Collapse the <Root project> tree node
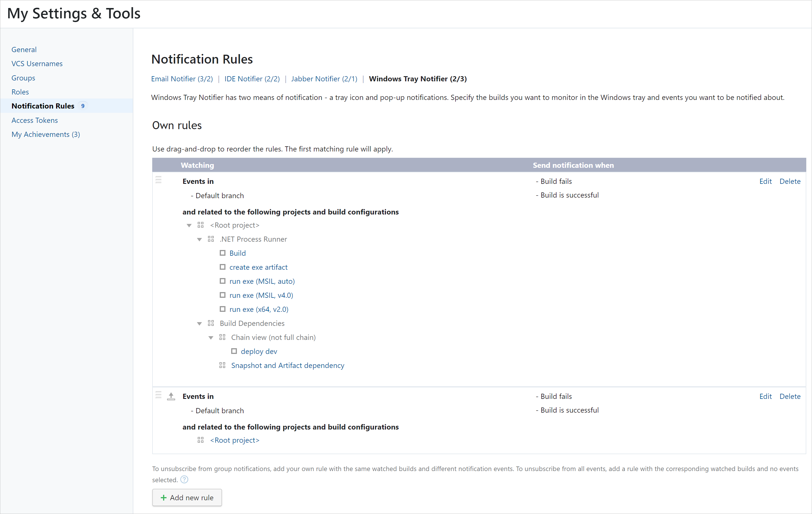The width and height of the screenshot is (812, 514). 189,225
